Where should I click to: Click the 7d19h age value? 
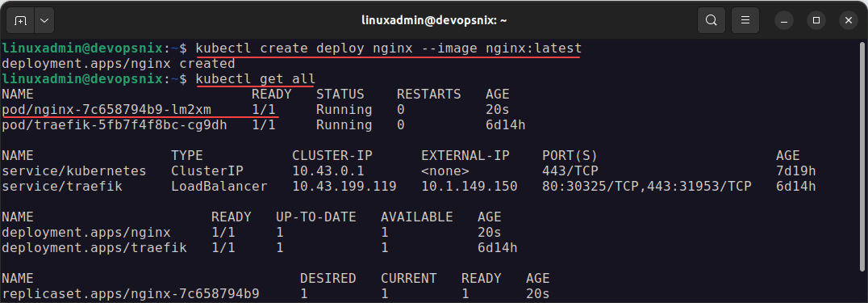pos(796,171)
